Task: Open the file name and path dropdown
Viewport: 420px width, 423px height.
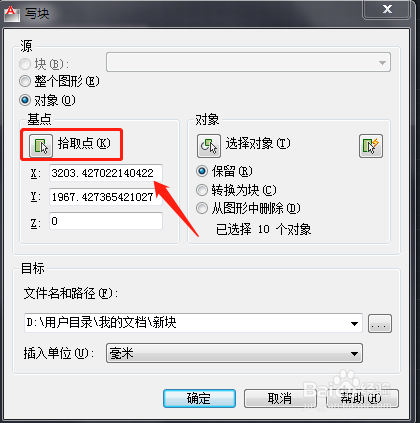Action: click(354, 323)
